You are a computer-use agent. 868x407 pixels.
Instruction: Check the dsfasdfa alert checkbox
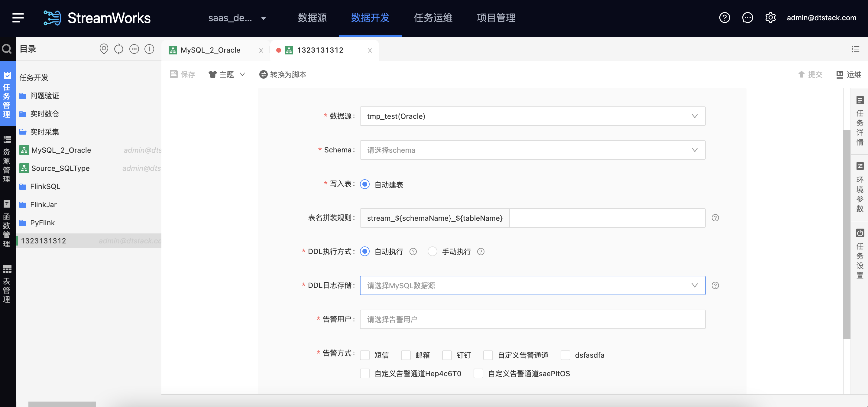click(565, 355)
